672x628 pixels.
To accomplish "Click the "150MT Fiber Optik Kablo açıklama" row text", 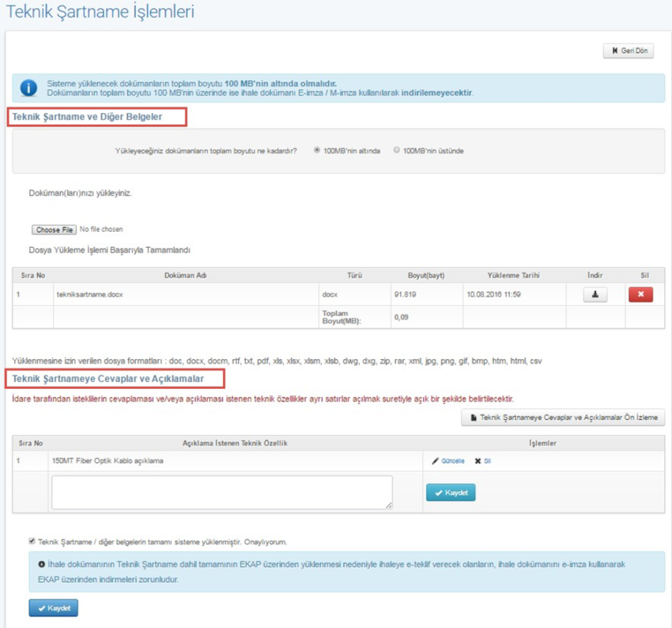I will (x=108, y=461).
